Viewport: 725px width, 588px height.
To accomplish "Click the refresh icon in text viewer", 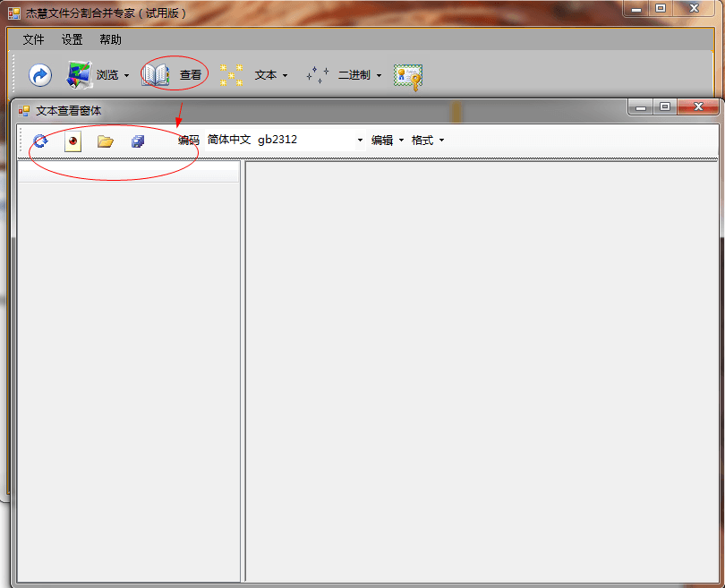I will click(x=40, y=141).
